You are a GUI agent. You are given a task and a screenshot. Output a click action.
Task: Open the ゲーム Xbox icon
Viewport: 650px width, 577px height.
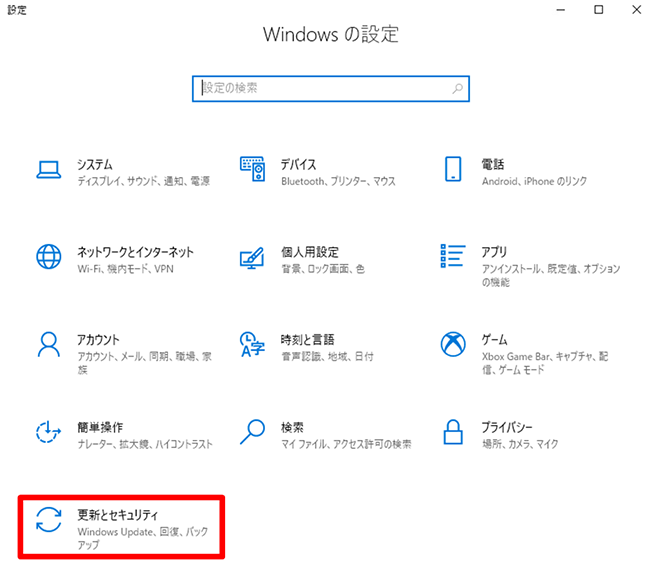click(453, 344)
